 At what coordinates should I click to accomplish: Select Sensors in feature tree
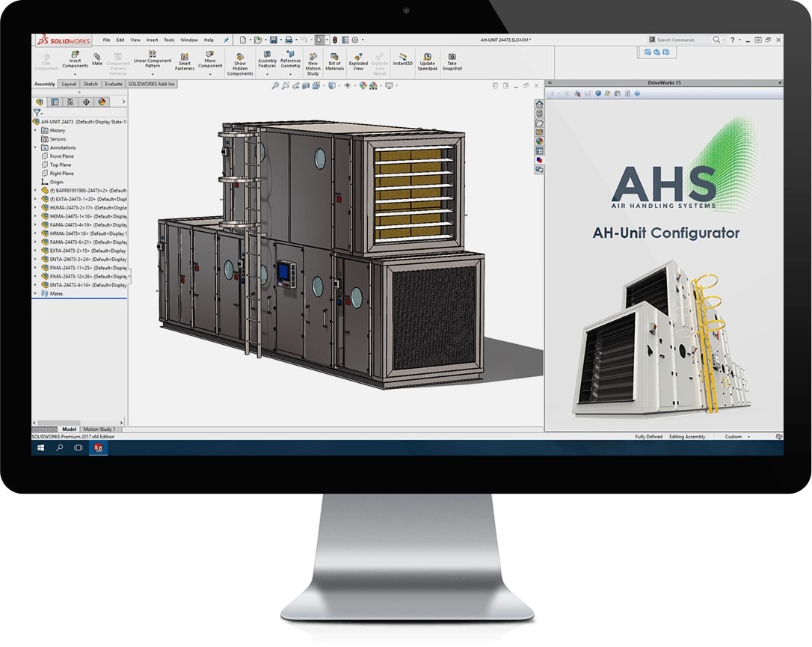53,139
